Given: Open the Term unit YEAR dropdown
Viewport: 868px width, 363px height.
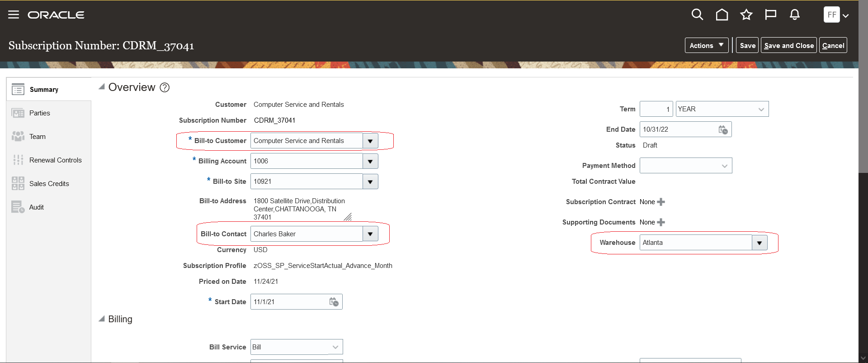Looking at the screenshot, I should tap(722, 109).
